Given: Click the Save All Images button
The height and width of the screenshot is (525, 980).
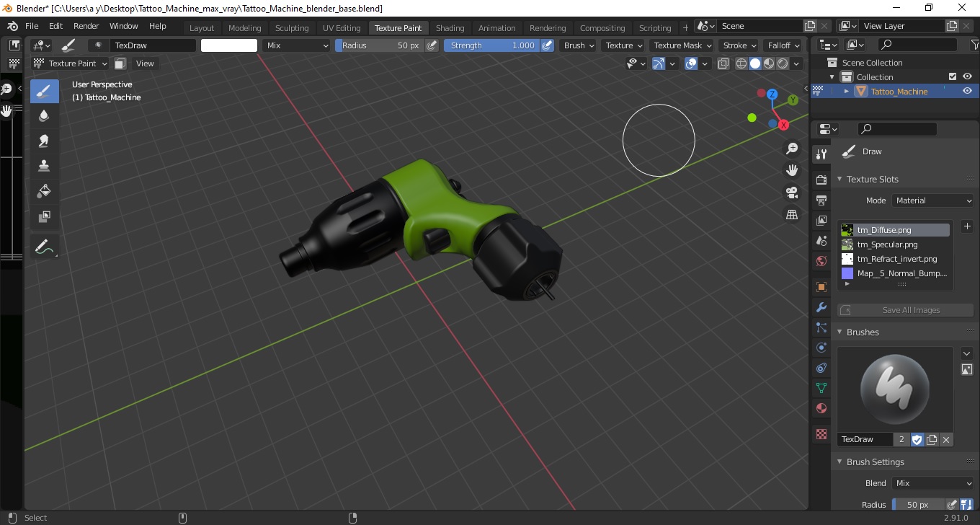Looking at the screenshot, I should point(906,310).
